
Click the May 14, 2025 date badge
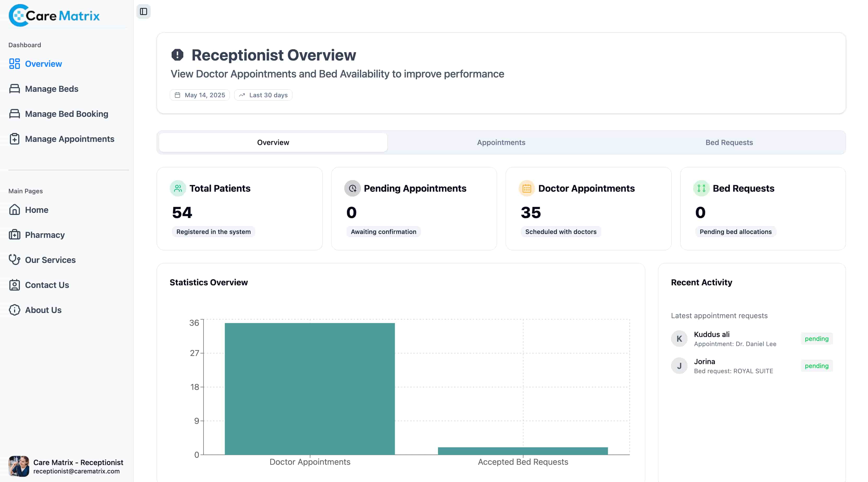click(200, 95)
